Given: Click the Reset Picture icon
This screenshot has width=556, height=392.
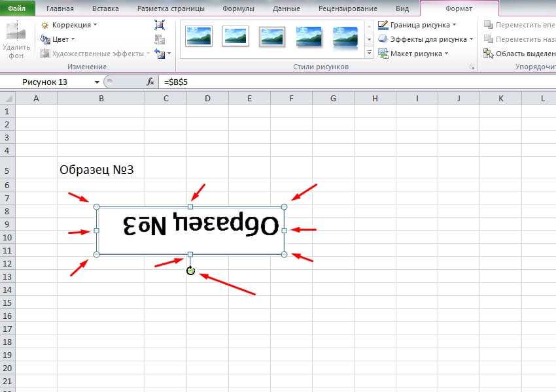Looking at the screenshot, I should 160,54.
